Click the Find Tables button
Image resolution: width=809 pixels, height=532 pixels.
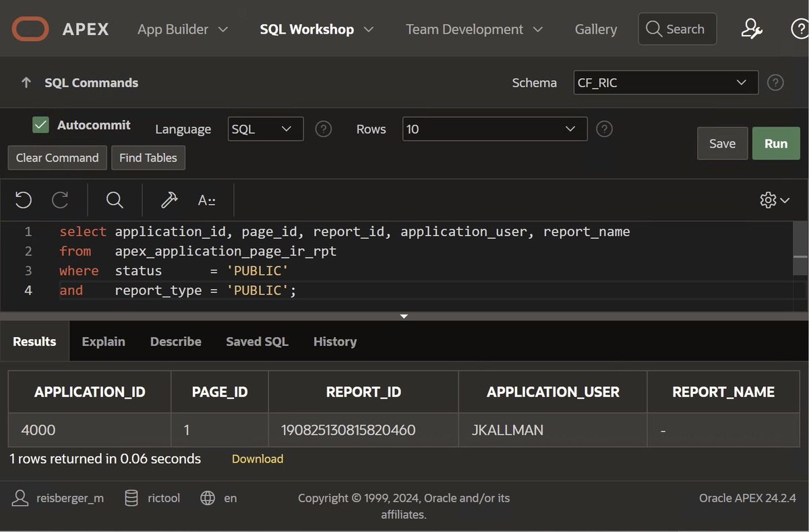point(148,158)
